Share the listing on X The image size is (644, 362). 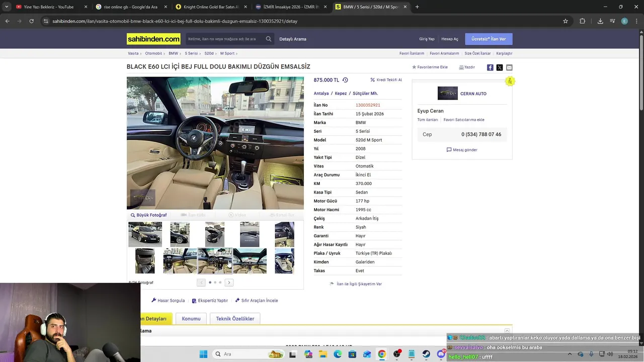click(500, 67)
